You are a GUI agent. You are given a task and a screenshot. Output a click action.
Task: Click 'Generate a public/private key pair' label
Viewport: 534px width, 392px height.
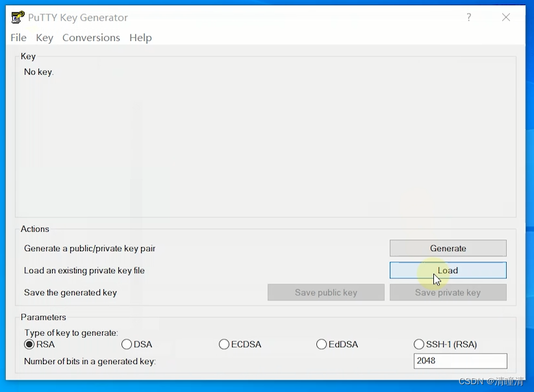coord(90,249)
